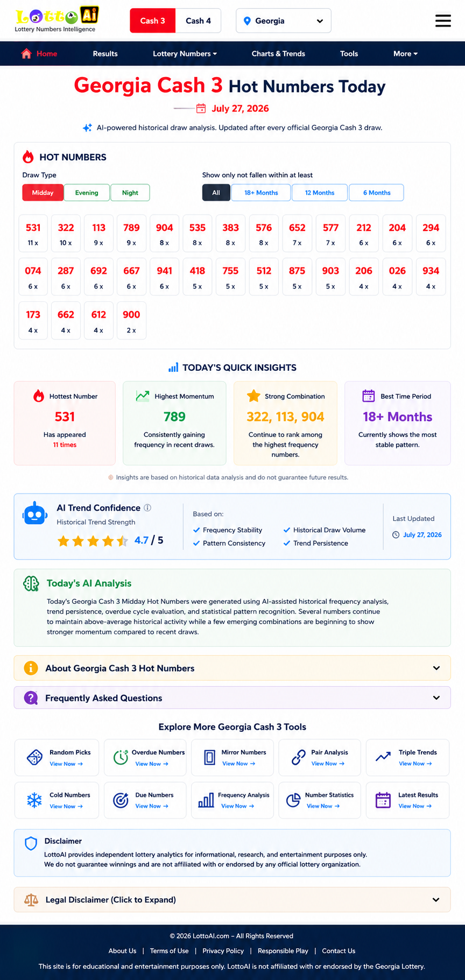Switch to the Cash 4 tab
The image size is (465, 980).
(198, 21)
